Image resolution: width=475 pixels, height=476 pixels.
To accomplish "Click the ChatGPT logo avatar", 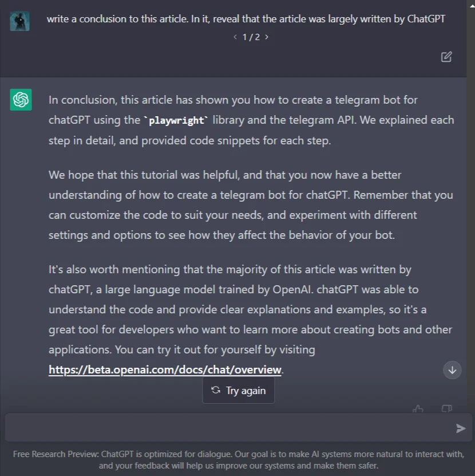I will (21, 100).
